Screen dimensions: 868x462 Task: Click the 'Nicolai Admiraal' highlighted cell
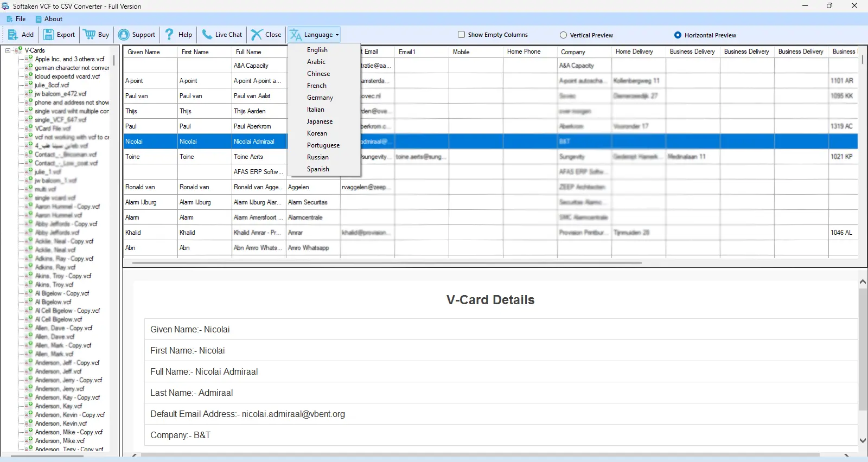[259, 142]
